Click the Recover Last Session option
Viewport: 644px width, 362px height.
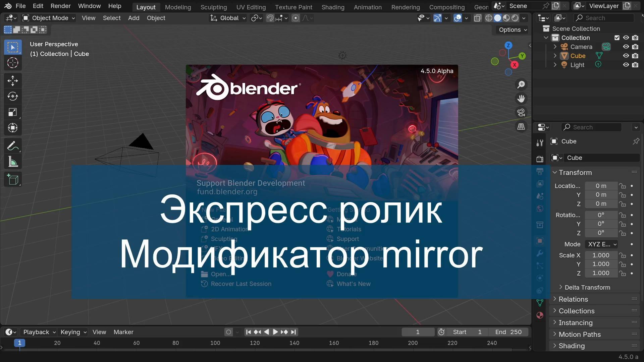240,284
